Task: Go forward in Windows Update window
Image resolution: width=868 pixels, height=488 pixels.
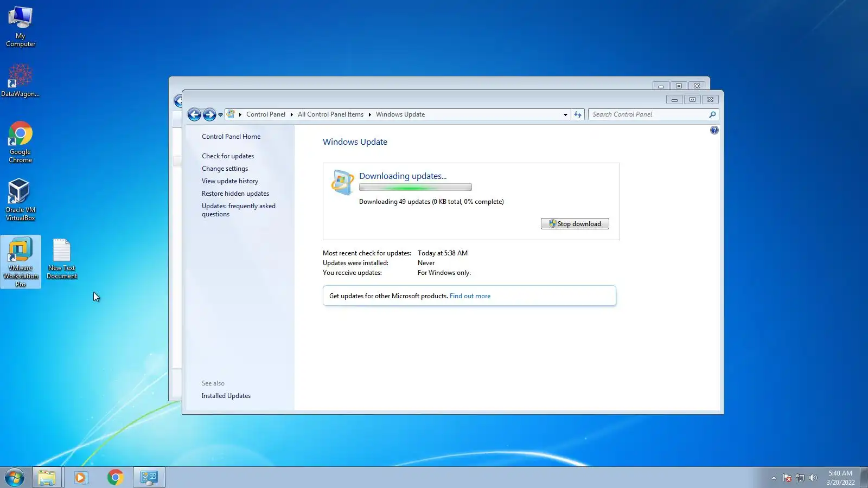Action: [x=209, y=114]
